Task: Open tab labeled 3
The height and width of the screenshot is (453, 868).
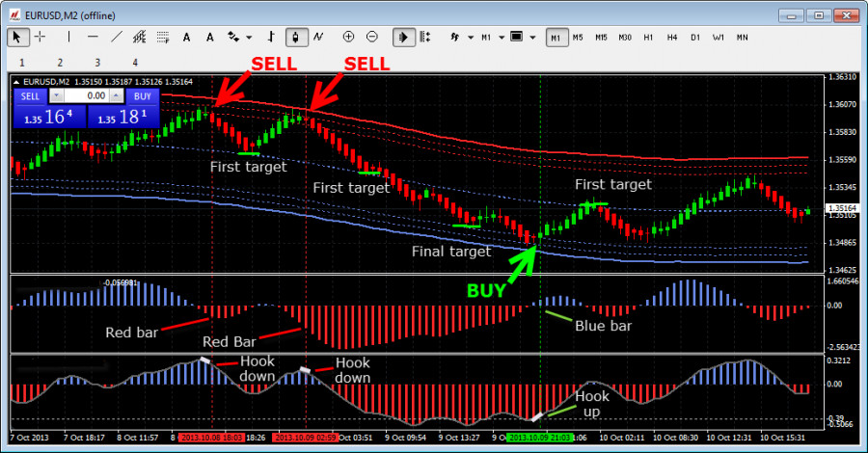Action: tap(97, 63)
